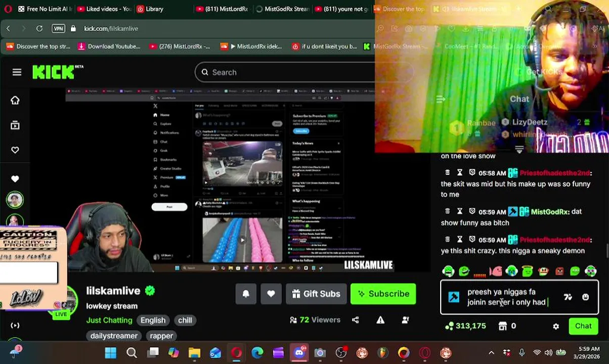Share the stream via share icon
609x364 pixels.
(356, 320)
